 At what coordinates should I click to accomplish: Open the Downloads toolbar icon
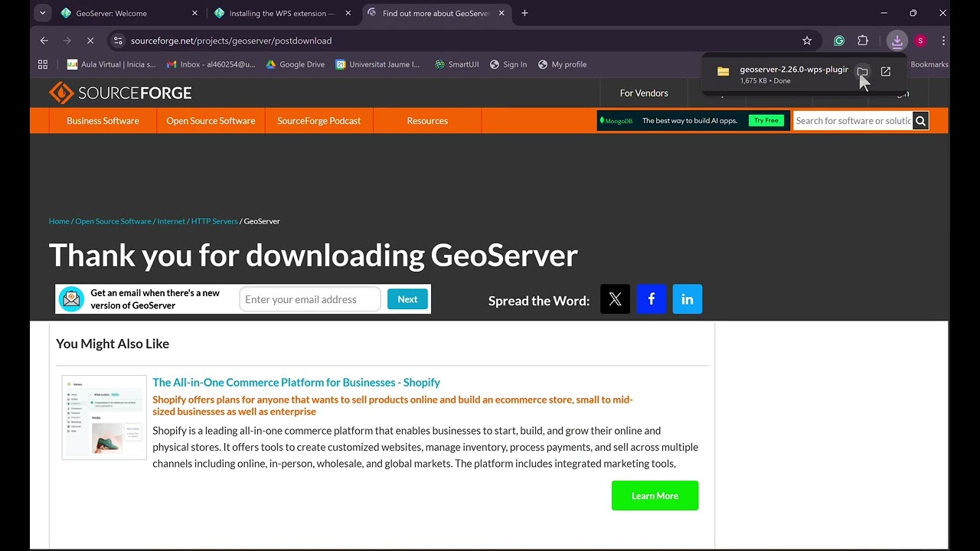click(897, 41)
